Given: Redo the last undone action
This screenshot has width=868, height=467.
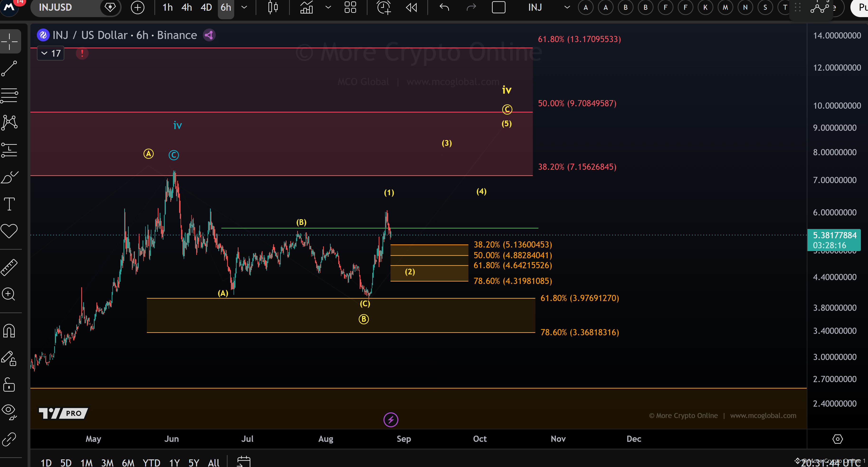Looking at the screenshot, I should [471, 7].
